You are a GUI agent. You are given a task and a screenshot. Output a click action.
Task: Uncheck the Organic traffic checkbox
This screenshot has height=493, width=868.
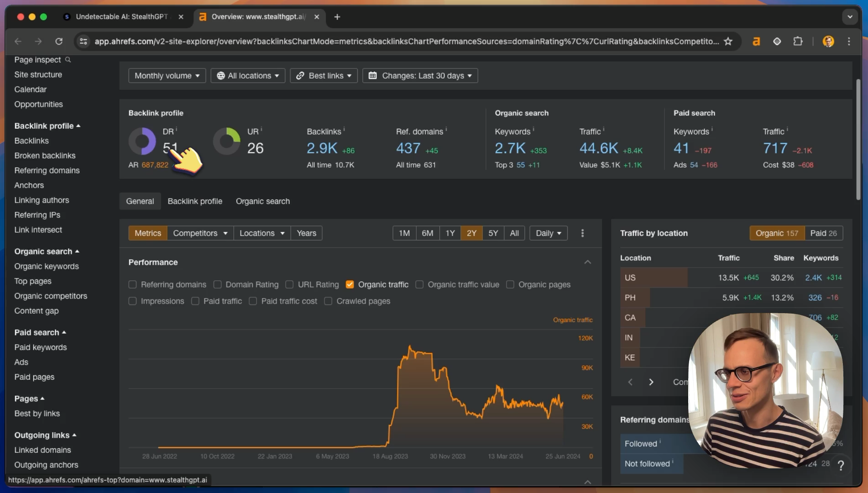(x=350, y=284)
